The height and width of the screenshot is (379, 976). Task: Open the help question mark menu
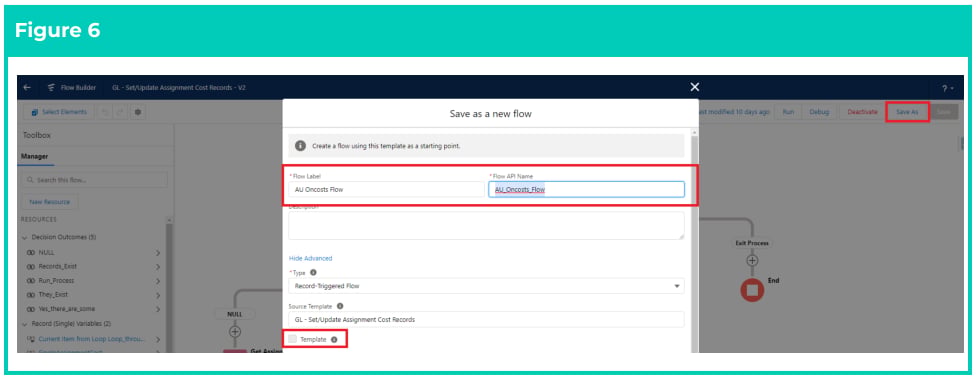pos(948,88)
